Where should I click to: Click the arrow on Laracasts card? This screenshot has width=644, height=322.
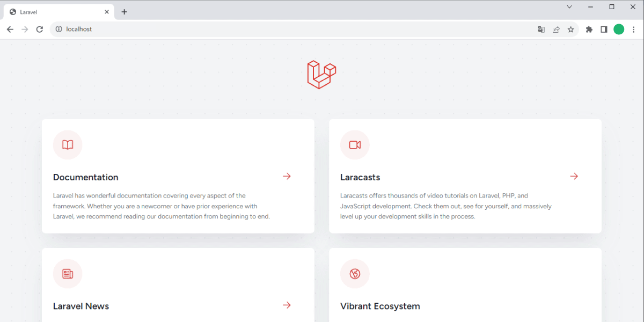(574, 176)
